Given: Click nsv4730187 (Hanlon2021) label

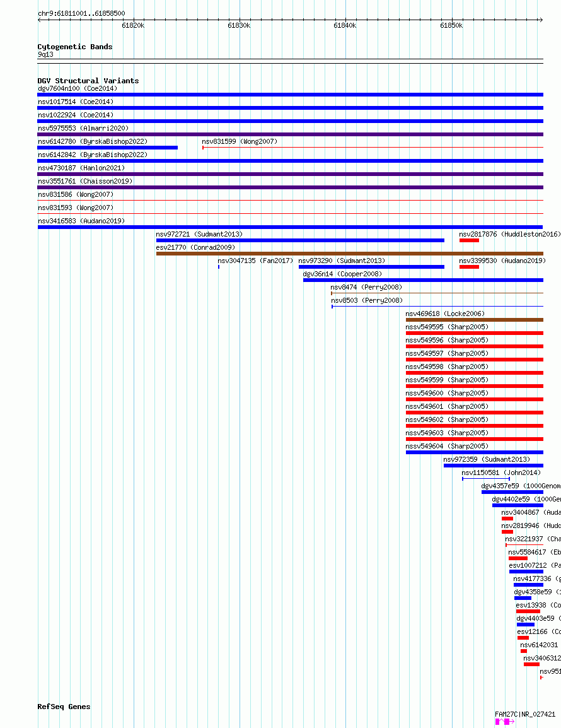Looking at the screenshot, I should 81,168.
